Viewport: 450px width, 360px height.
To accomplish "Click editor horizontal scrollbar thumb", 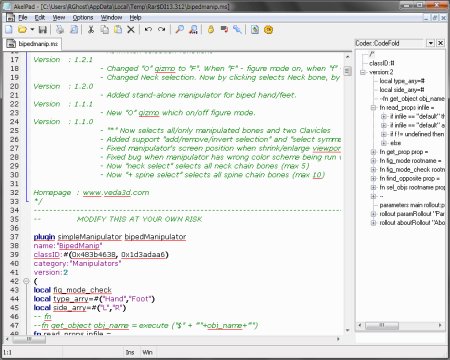I will (x=29, y=339).
